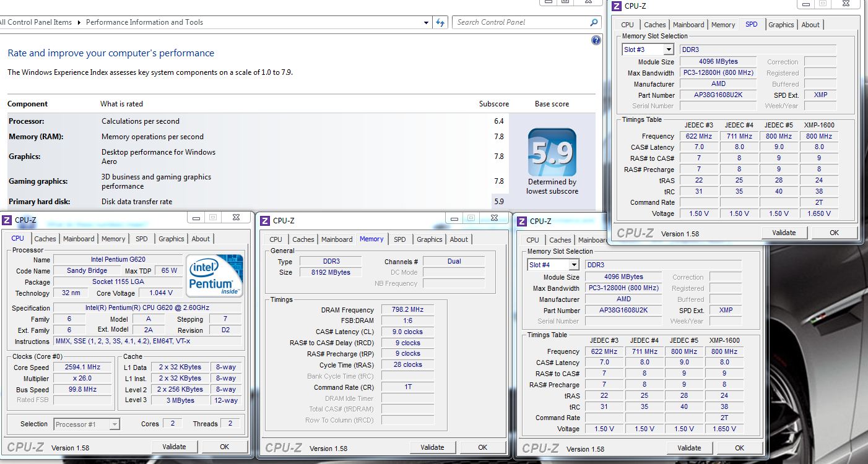The image size is (868, 464).
Task: Select the 1T command rate value
Action: tap(407, 387)
